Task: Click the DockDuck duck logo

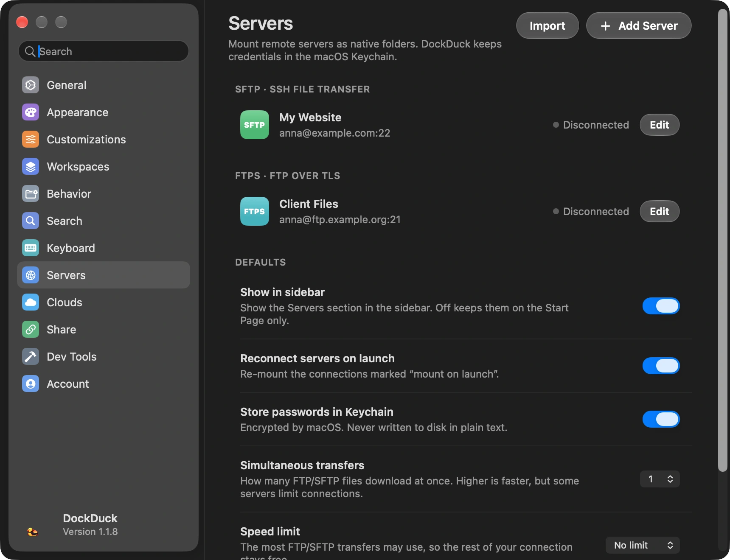Action: [32, 531]
